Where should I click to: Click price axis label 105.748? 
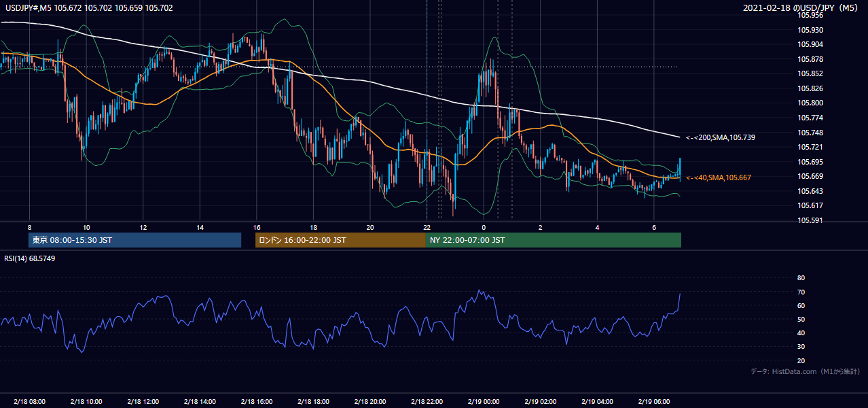810,133
